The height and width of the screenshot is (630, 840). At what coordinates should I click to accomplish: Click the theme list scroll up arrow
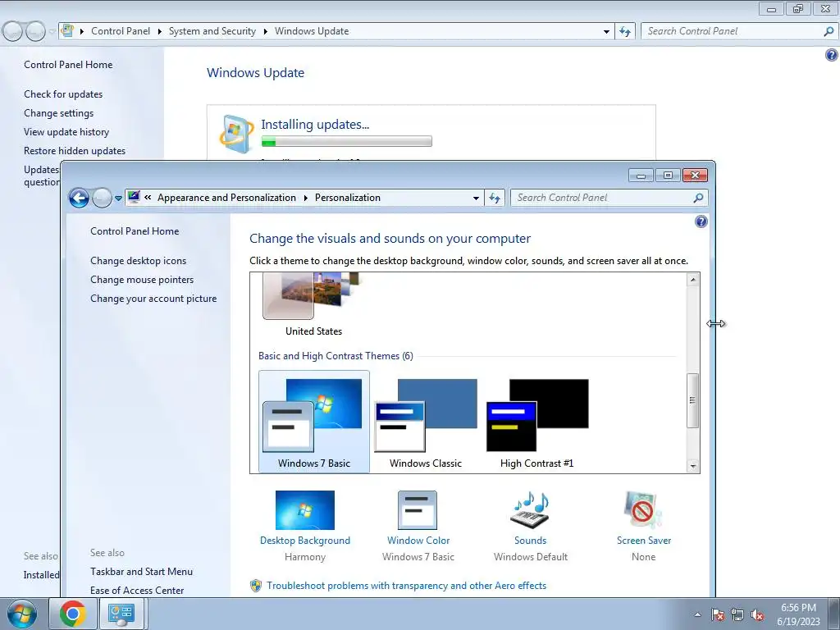coord(692,279)
